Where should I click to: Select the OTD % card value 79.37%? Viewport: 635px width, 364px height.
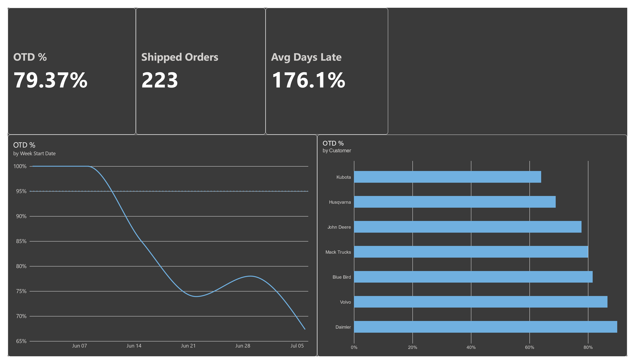coord(51,80)
